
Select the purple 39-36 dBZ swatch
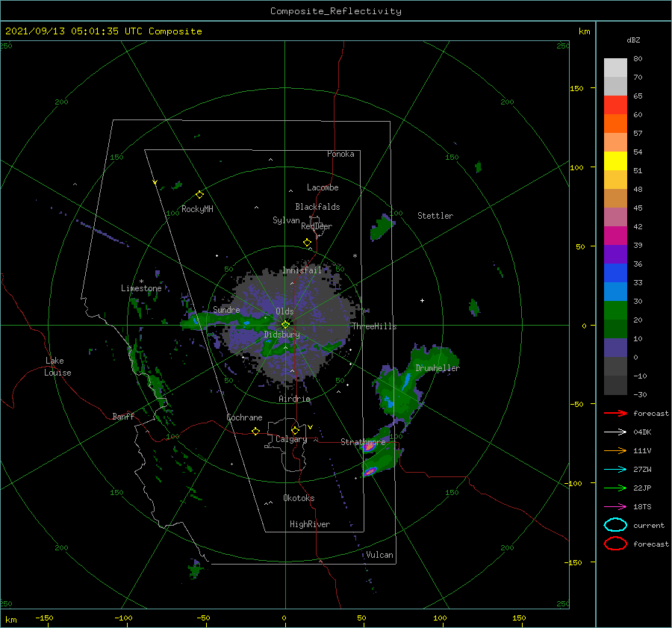615,254
